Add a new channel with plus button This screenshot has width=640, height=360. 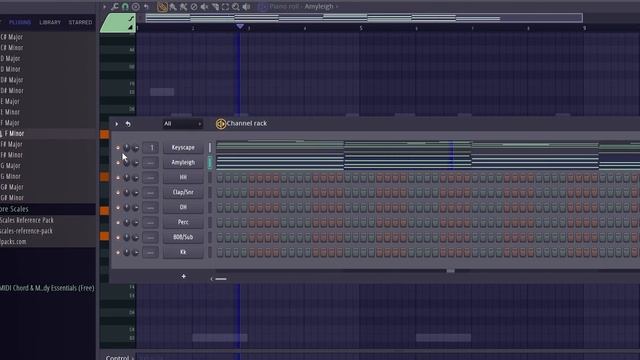pyautogui.click(x=184, y=276)
